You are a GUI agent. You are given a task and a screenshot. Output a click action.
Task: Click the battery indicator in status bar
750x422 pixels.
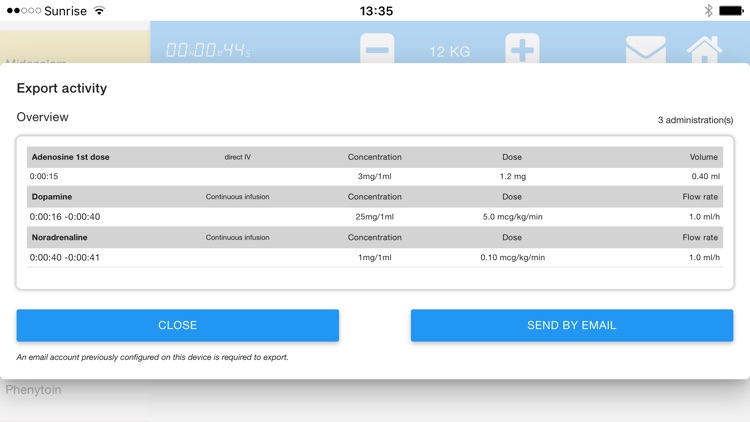coord(731,11)
